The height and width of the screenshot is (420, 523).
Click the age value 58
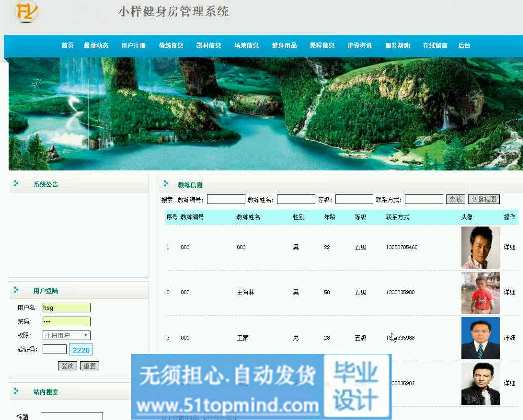327,292
